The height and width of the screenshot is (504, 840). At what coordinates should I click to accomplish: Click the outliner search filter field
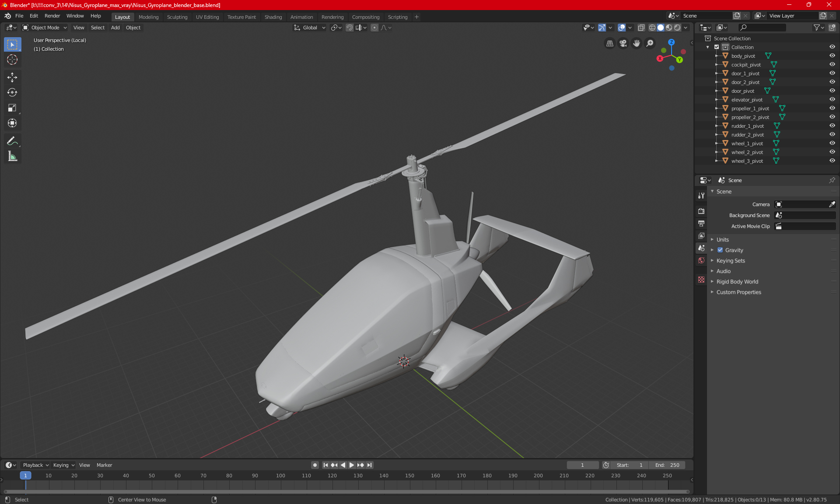pyautogui.click(x=762, y=28)
